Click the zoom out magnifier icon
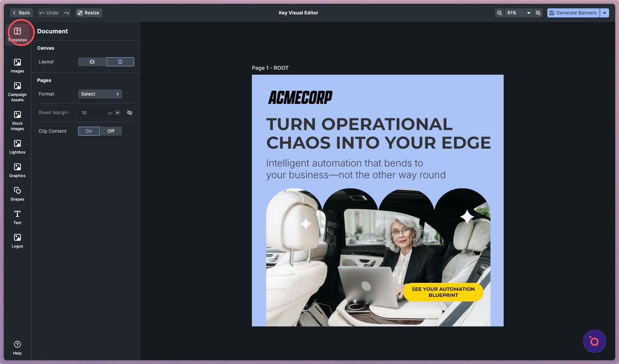Screen dimensions: 619x364 click(499, 13)
